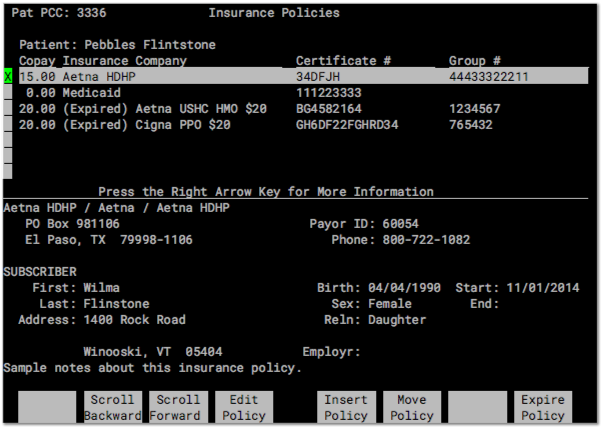The width and height of the screenshot is (602, 428).
Task: Click the Pat PCC: 3336 label
Action: coord(59,13)
